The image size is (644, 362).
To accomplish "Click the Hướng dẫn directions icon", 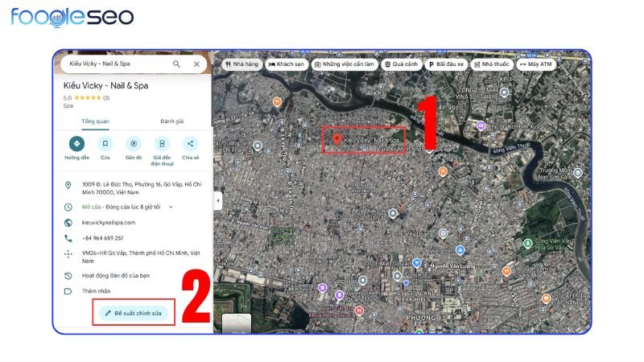I will tap(77, 144).
